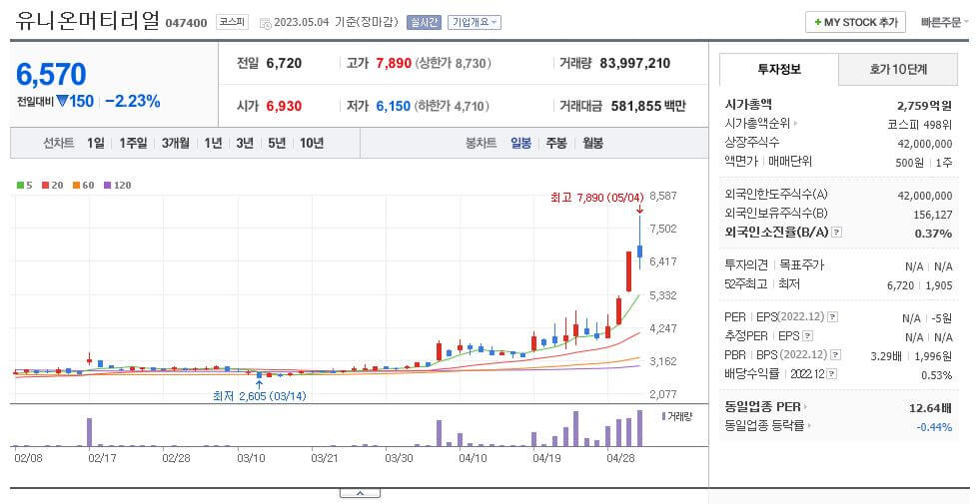Screen dimensions: 980x504
Task: Click the 동일업종 등락률 value -0.44%
Action: [934, 427]
